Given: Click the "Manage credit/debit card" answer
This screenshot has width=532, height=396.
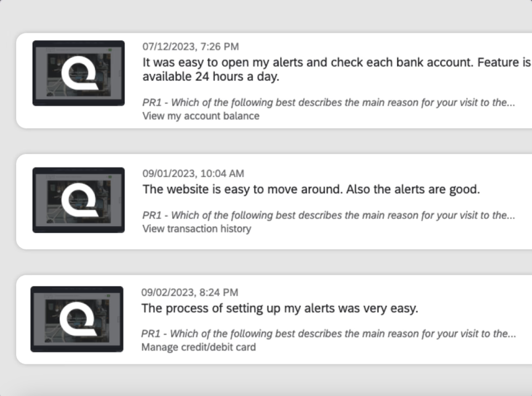Looking at the screenshot, I should tap(198, 347).
